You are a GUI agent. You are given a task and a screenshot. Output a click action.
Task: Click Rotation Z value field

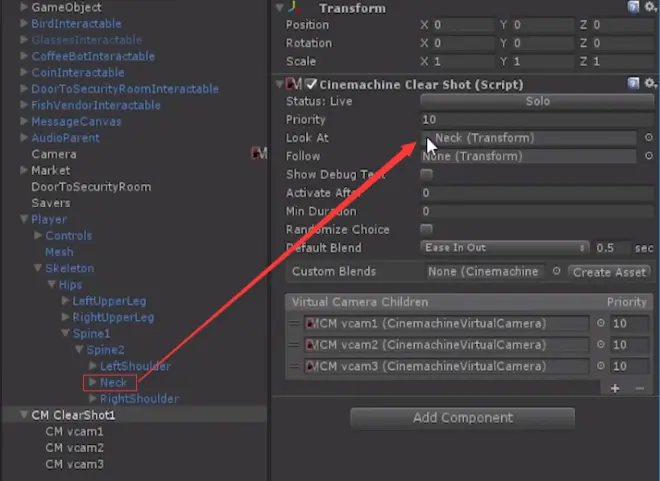tap(623, 43)
